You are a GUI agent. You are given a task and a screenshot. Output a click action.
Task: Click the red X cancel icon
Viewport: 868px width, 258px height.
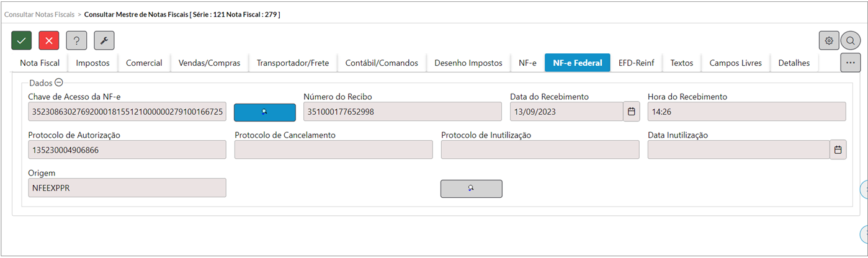(x=49, y=40)
